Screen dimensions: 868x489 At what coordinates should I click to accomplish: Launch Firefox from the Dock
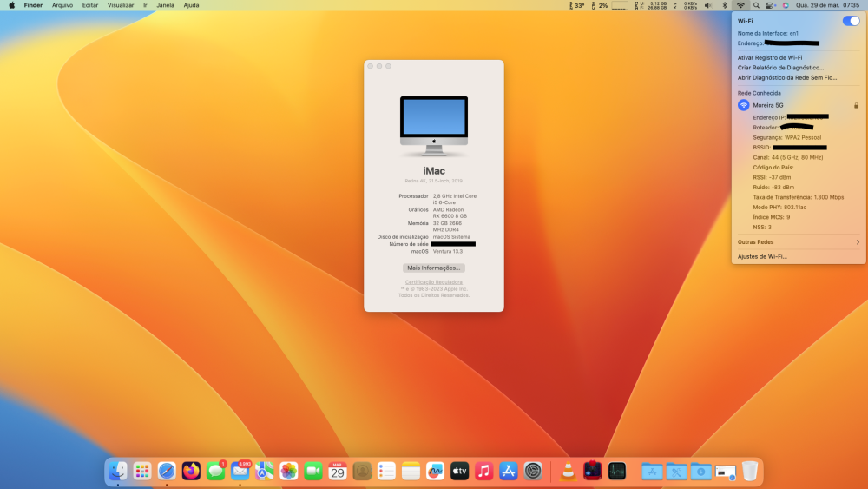[191, 472]
